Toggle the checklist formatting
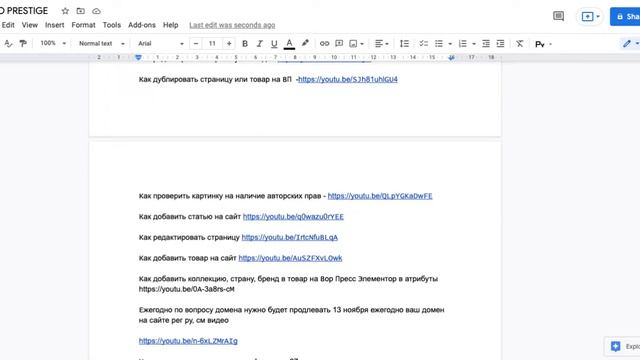Image resolution: width=640 pixels, height=360 pixels. [x=424, y=44]
